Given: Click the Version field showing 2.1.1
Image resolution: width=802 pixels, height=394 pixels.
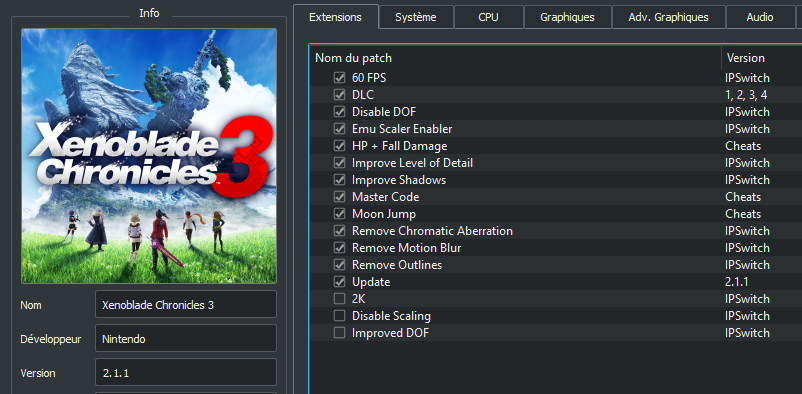Looking at the screenshot, I should (x=186, y=373).
